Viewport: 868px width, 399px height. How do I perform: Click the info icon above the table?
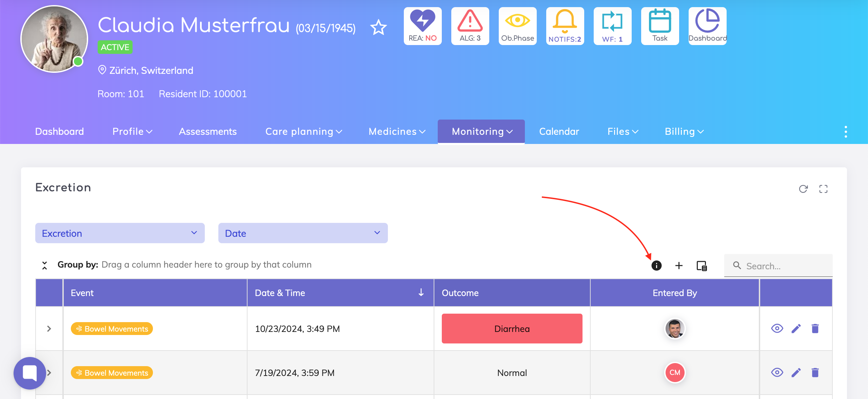tap(656, 266)
